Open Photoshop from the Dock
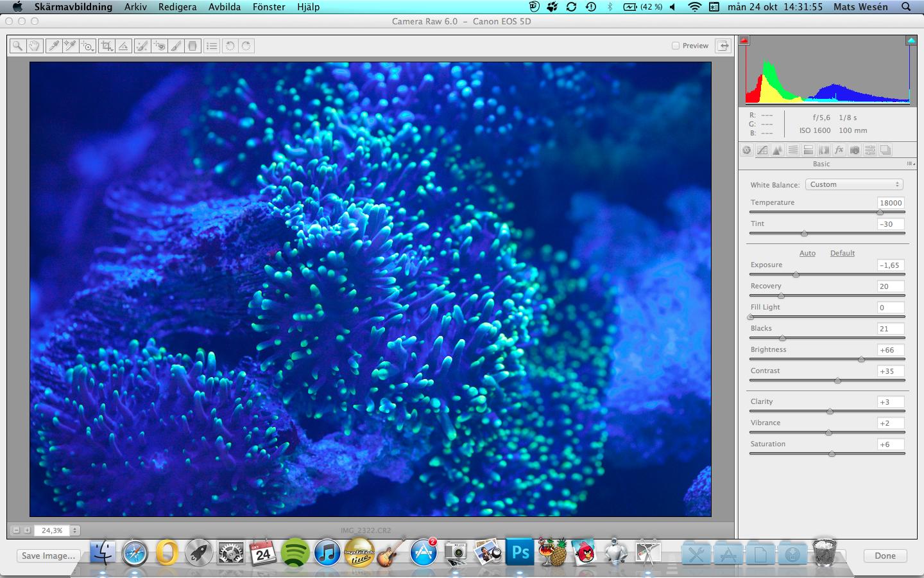This screenshot has height=578, width=924. coord(520,552)
